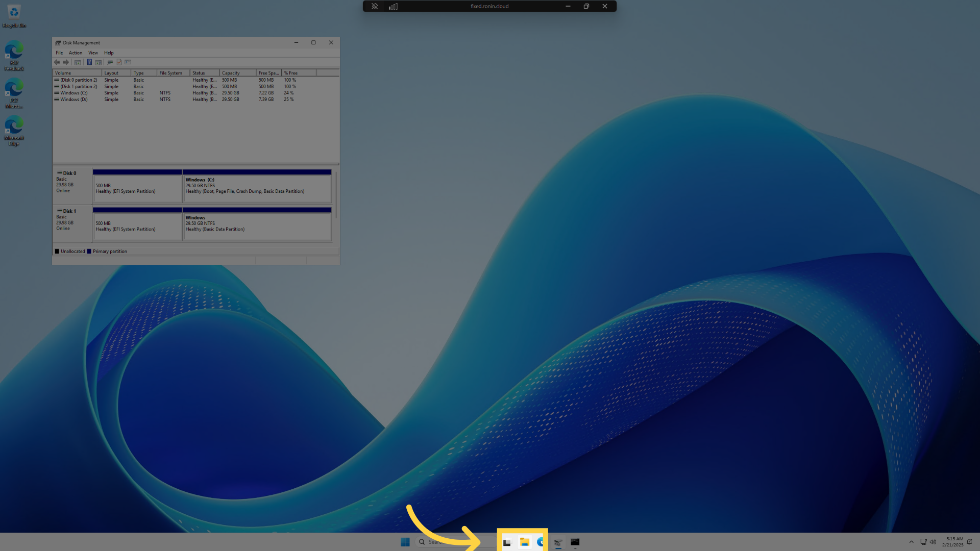This screenshot has width=980, height=551.
Task: Click the taskbar Search box
Action: click(x=457, y=542)
